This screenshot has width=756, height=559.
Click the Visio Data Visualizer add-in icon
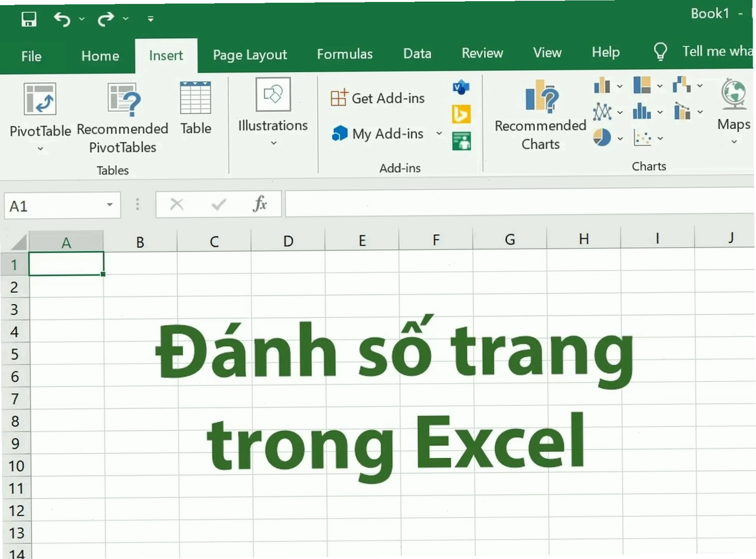461,87
